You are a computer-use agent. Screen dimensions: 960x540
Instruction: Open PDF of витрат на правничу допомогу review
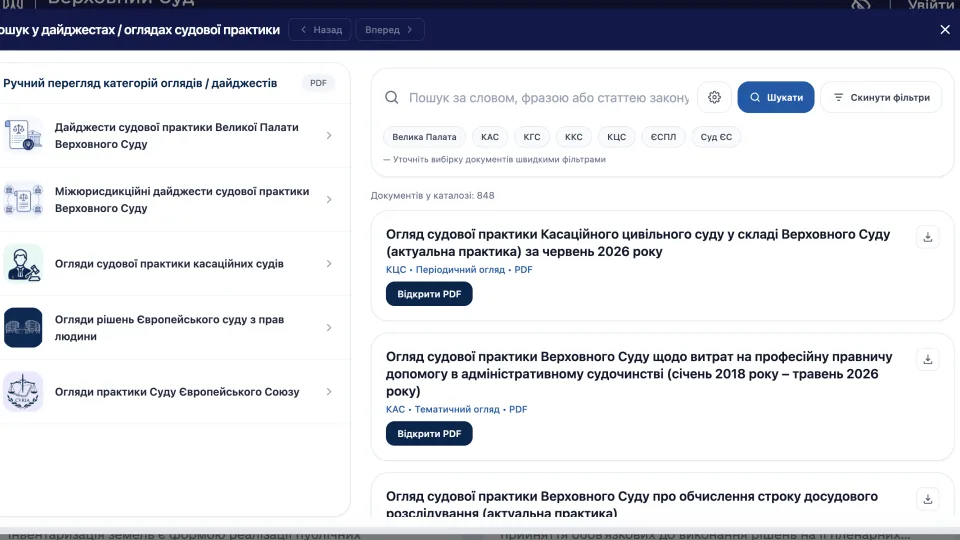tap(429, 433)
